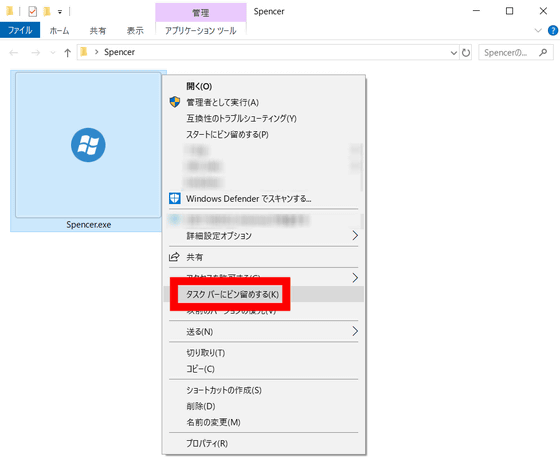The width and height of the screenshot is (560, 462).
Task: Open プロパティ(R)
Action: coord(264,443)
